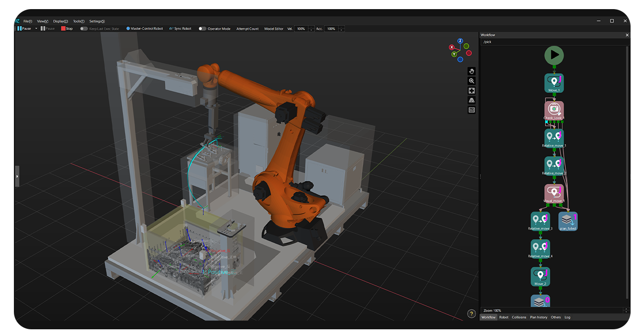Select the hand pan tool in viewport

click(471, 71)
